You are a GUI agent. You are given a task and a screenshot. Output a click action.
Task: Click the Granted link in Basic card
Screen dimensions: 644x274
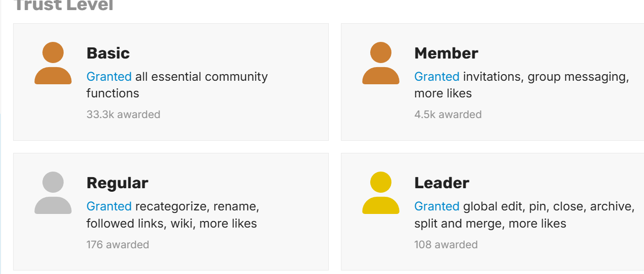[x=109, y=77]
